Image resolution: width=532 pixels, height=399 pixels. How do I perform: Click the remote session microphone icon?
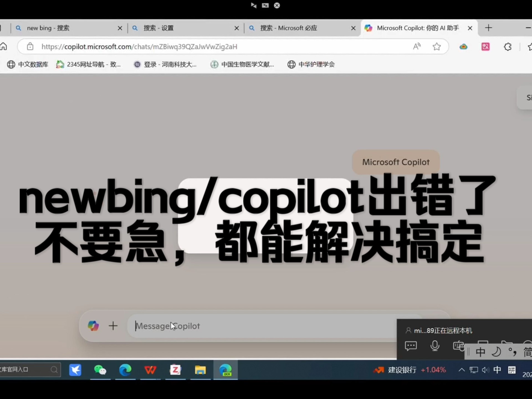pyautogui.click(x=435, y=346)
